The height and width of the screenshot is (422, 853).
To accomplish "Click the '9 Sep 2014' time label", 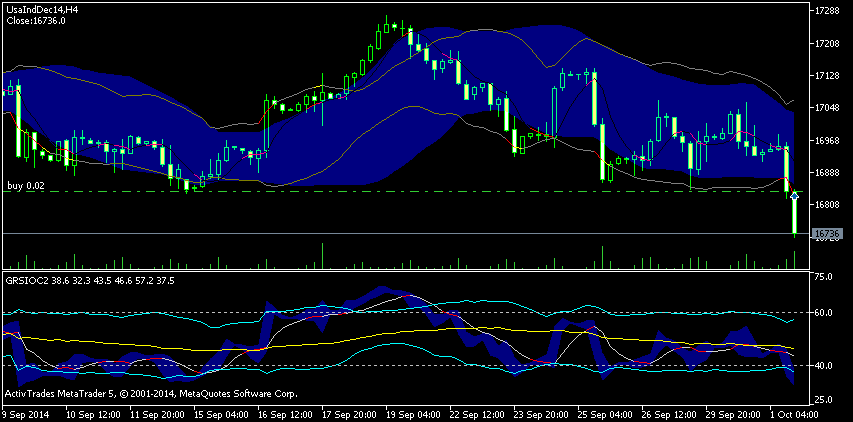I will tap(26, 414).
